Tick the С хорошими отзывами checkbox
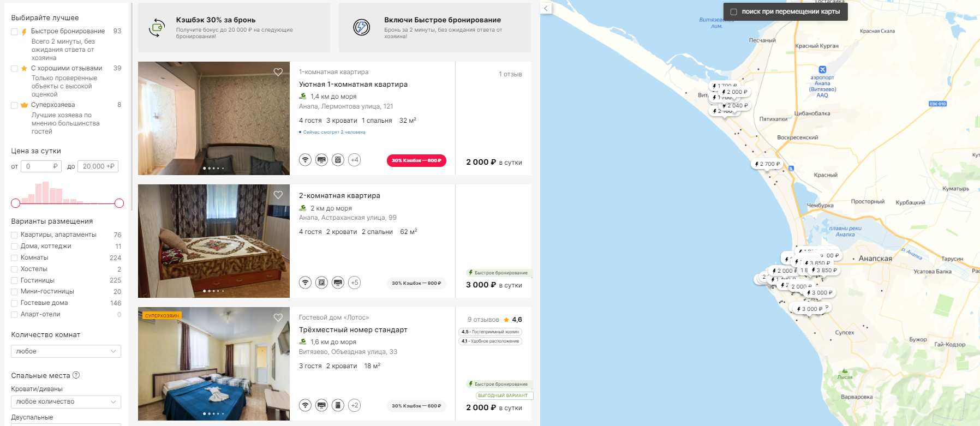The height and width of the screenshot is (426, 980). 15,69
